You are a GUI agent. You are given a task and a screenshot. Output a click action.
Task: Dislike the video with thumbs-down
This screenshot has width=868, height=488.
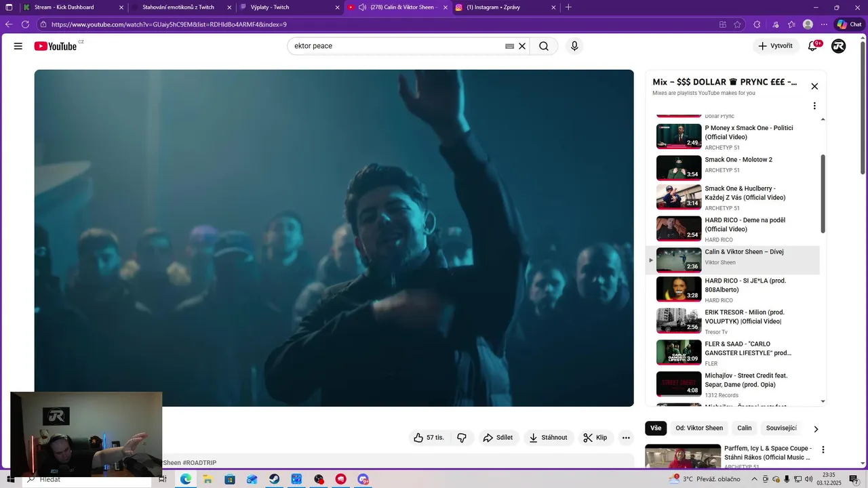pyautogui.click(x=462, y=438)
